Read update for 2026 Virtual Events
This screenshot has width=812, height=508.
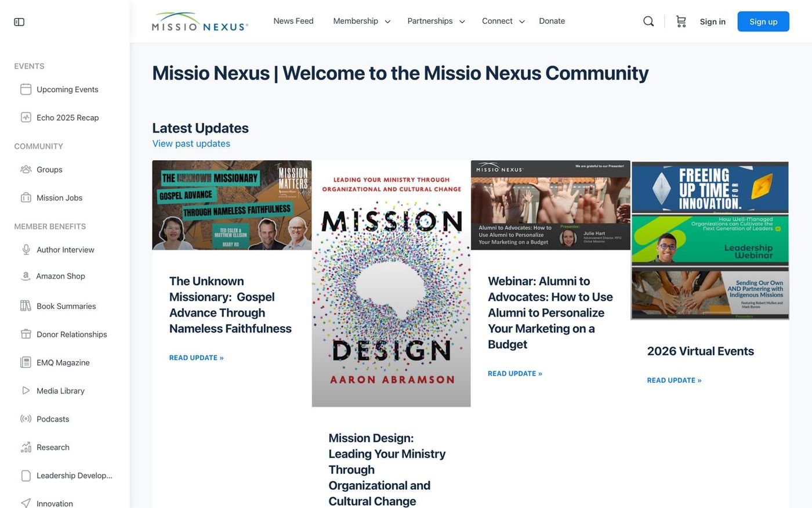[674, 380]
